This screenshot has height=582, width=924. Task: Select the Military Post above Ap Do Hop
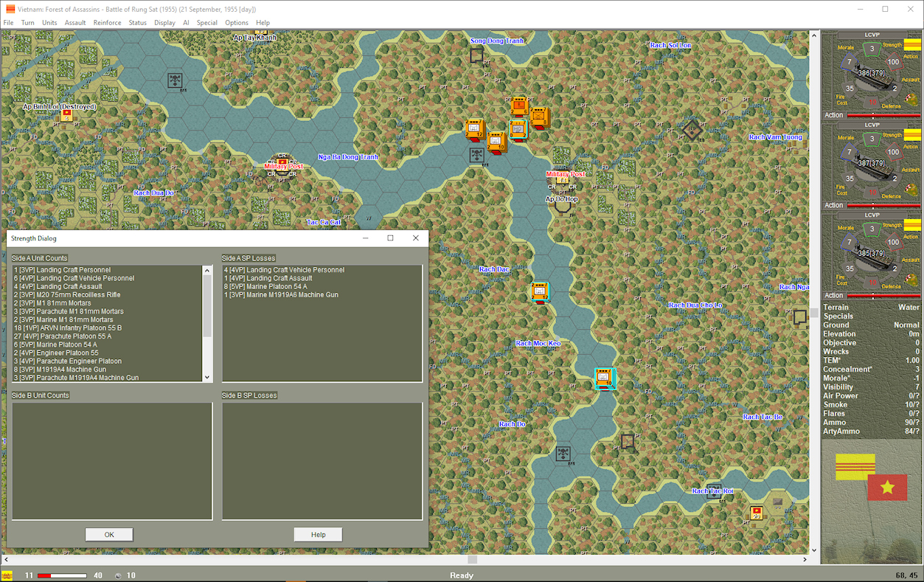(563, 178)
